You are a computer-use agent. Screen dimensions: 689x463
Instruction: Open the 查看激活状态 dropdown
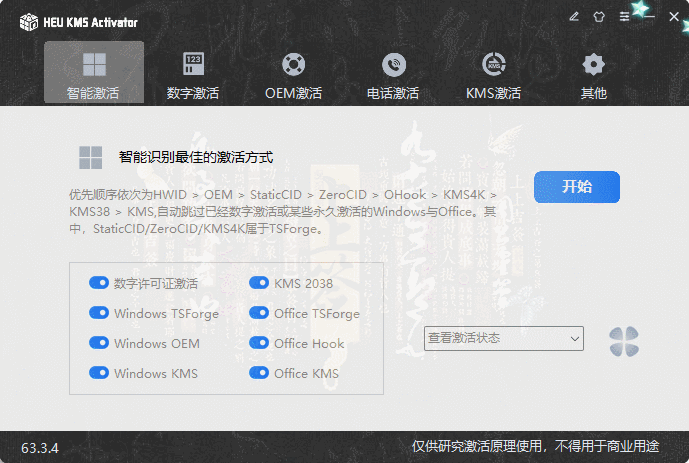coord(504,338)
